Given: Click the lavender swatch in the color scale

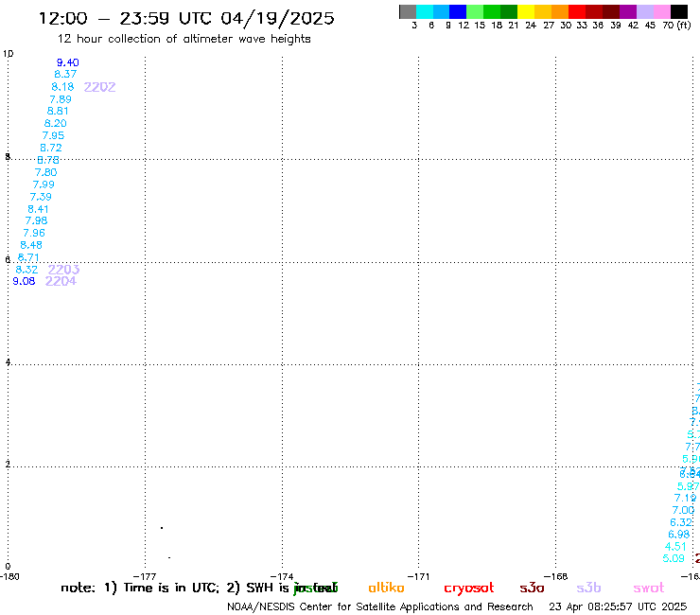Looking at the screenshot, I should pyautogui.click(x=645, y=11).
